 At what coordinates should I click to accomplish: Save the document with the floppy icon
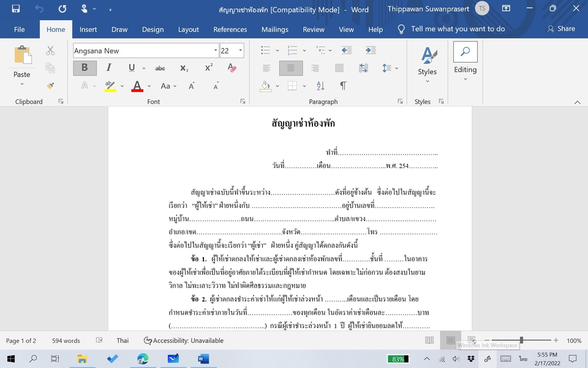(16, 9)
